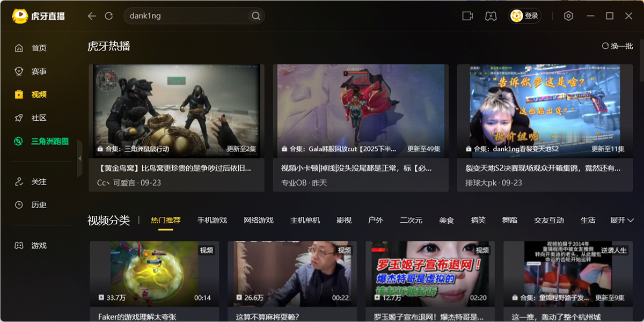Open the Faker game video thumbnail
This screenshot has width=644, height=322.
point(154,274)
